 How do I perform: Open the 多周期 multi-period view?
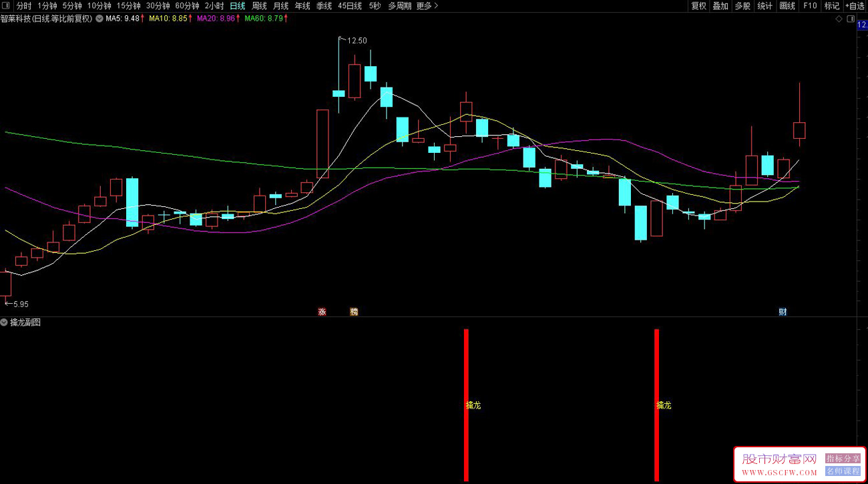pyautogui.click(x=400, y=6)
